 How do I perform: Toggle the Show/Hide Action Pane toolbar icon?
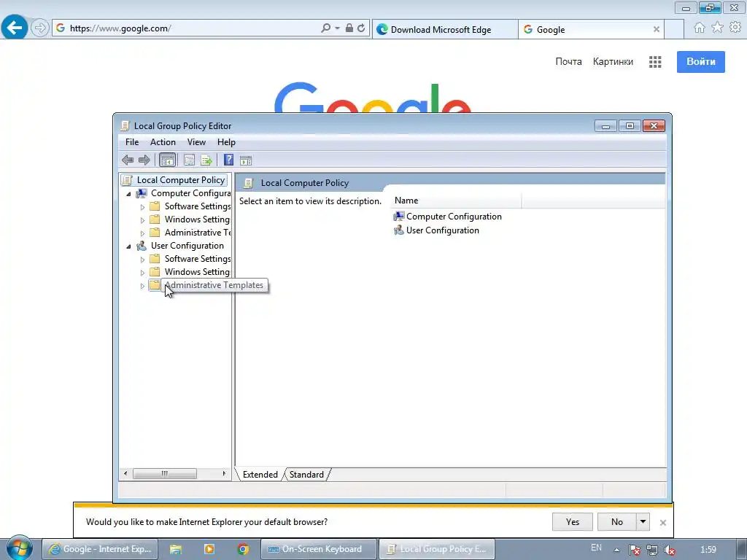246,160
